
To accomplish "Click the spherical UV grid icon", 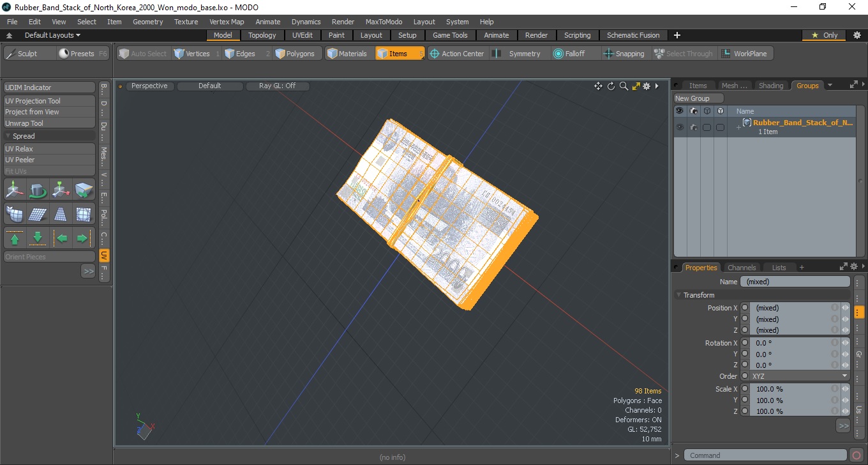I will tap(84, 213).
